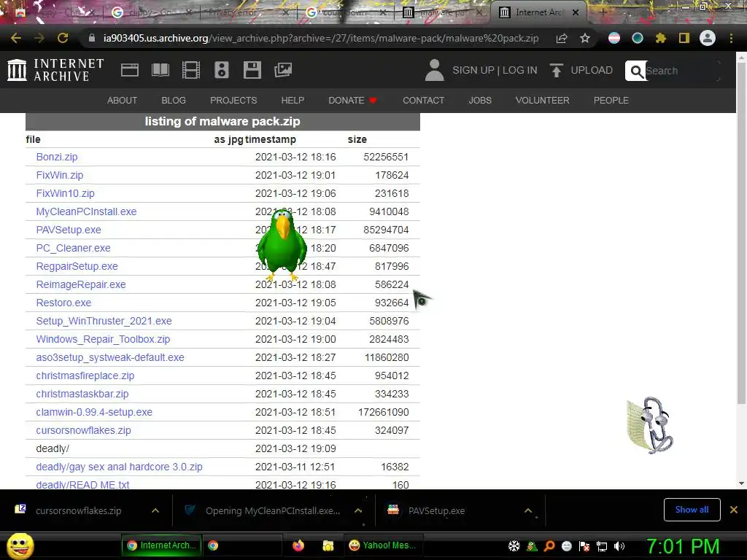Open Setup_WinThruster_2021.exe link
The height and width of the screenshot is (560, 747).
(x=104, y=321)
